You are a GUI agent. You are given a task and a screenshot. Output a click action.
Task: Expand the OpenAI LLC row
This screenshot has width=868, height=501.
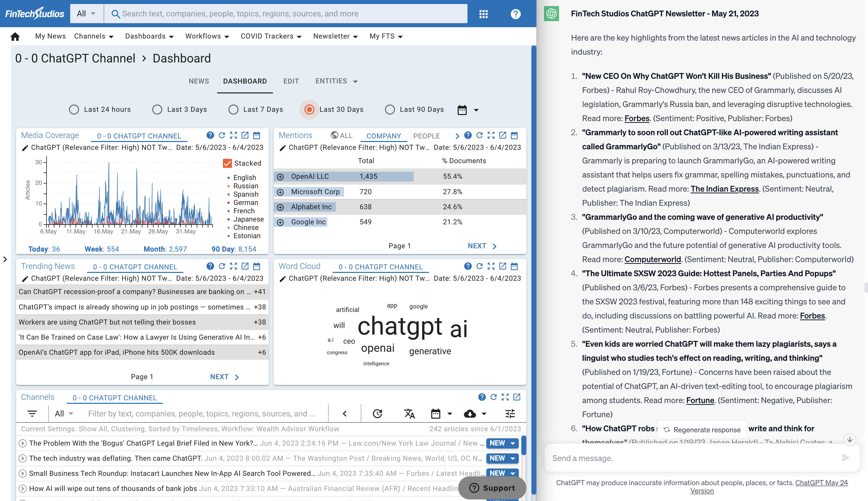click(x=281, y=177)
